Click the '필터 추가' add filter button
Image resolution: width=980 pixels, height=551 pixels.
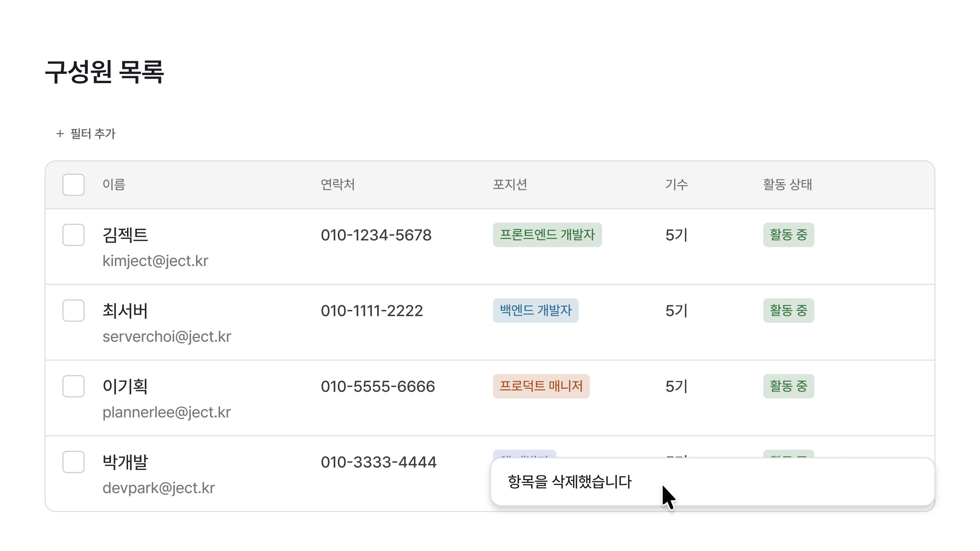85,134
